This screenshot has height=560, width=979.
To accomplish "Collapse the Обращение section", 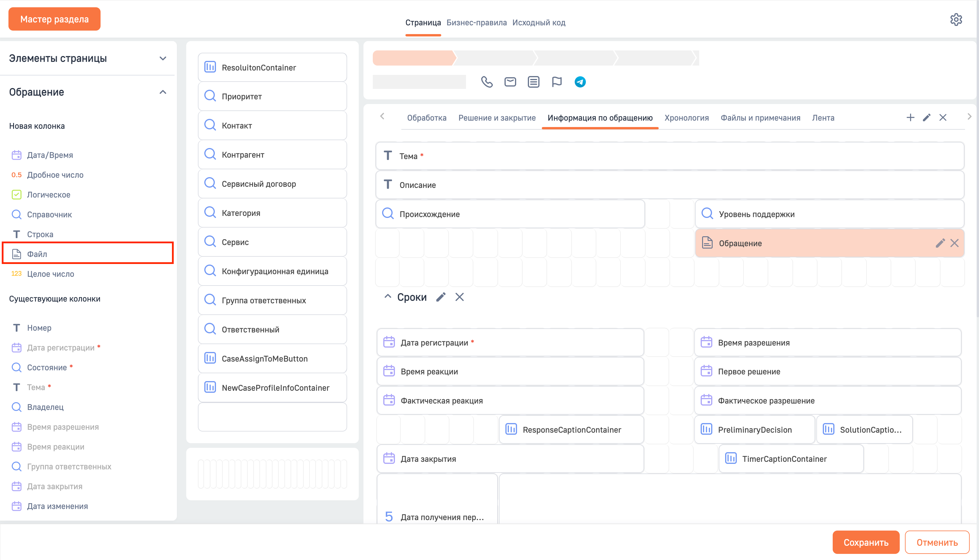I will click(163, 92).
